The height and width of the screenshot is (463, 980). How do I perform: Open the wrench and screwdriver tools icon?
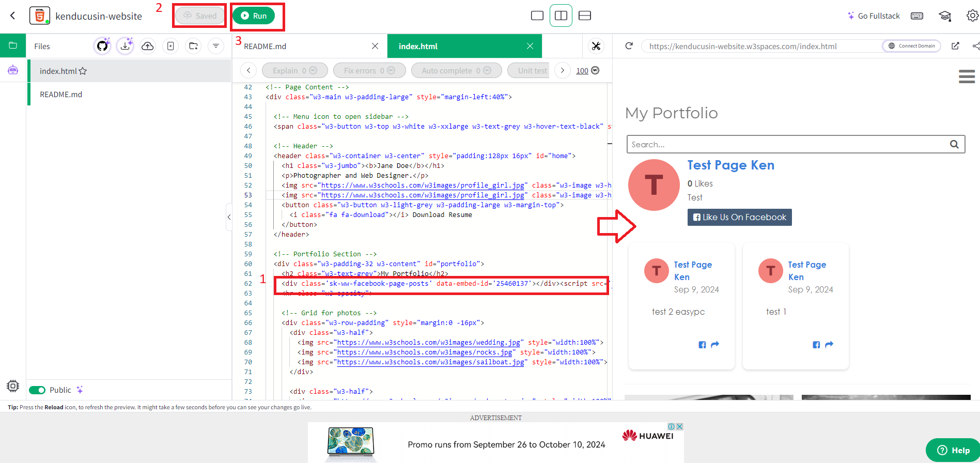pos(596,46)
